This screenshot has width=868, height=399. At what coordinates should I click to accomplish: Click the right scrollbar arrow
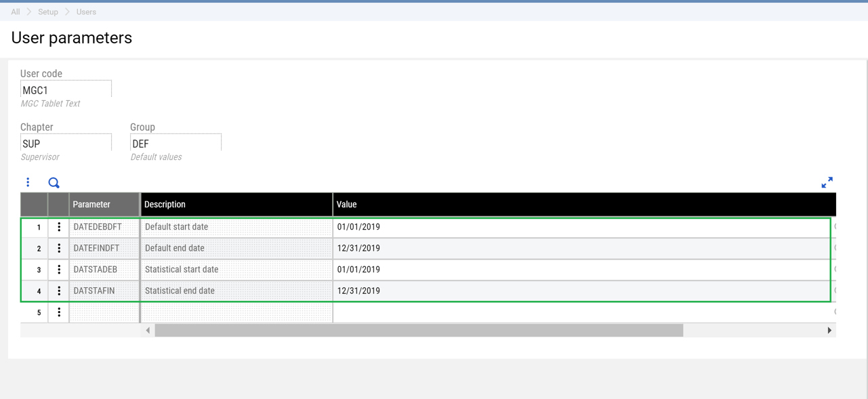(x=829, y=330)
